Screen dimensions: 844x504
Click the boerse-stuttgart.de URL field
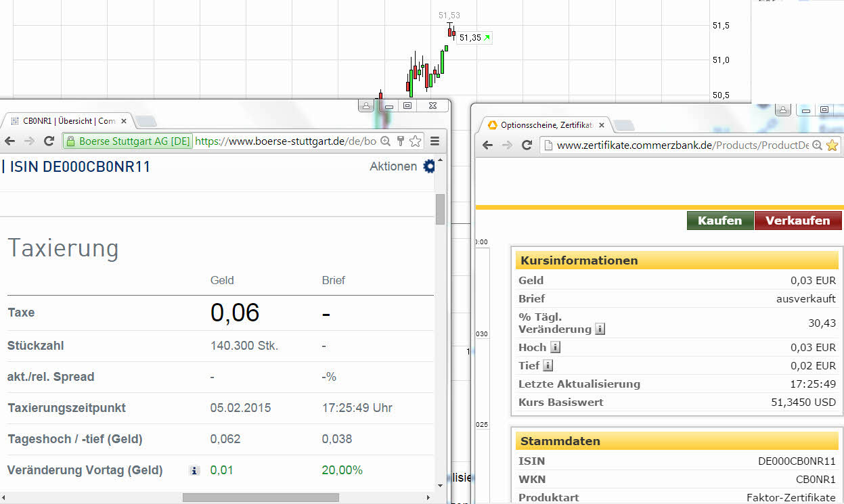(284, 141)
